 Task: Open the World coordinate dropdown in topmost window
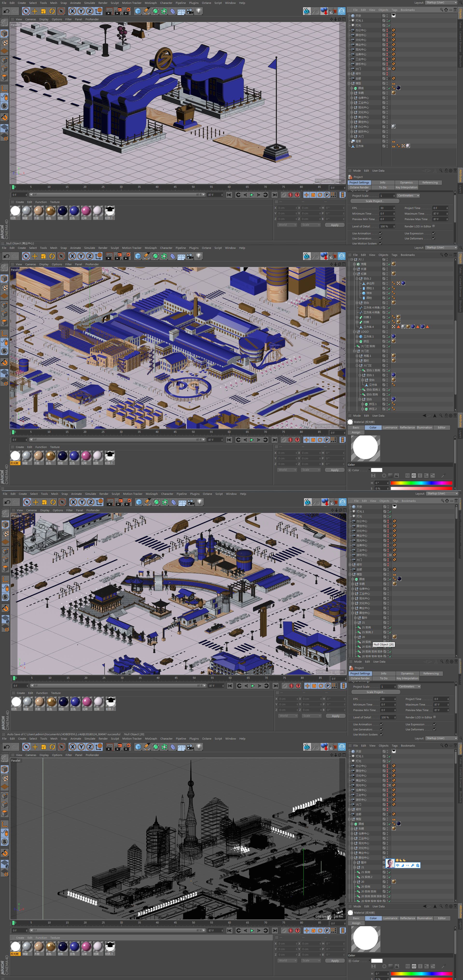tap(287, 225)
